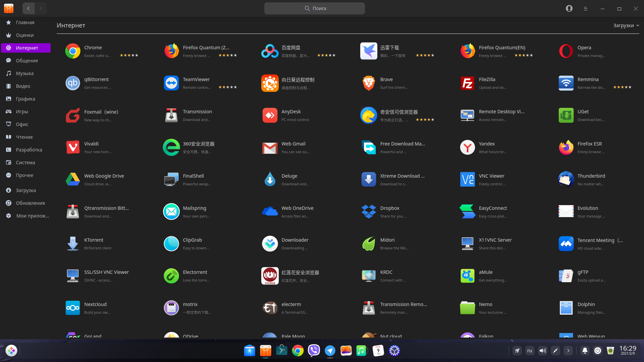Select the Музыка category

pos(26,73)
